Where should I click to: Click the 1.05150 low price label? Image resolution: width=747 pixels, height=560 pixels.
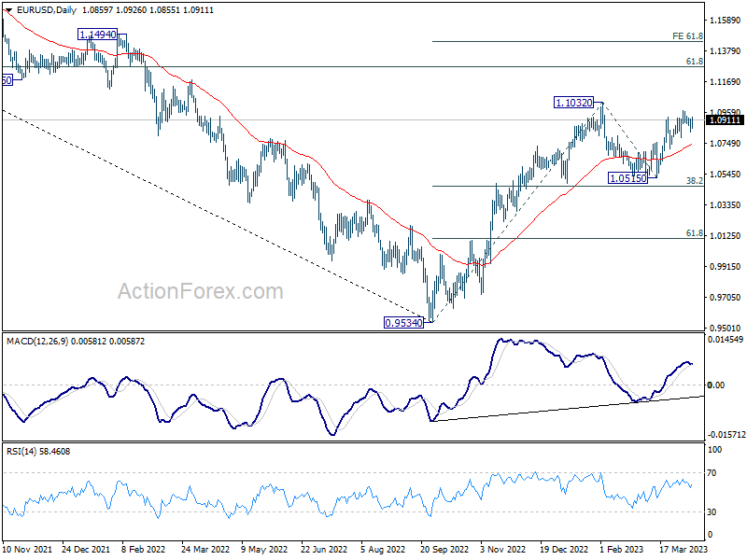(x=627, y=178)
